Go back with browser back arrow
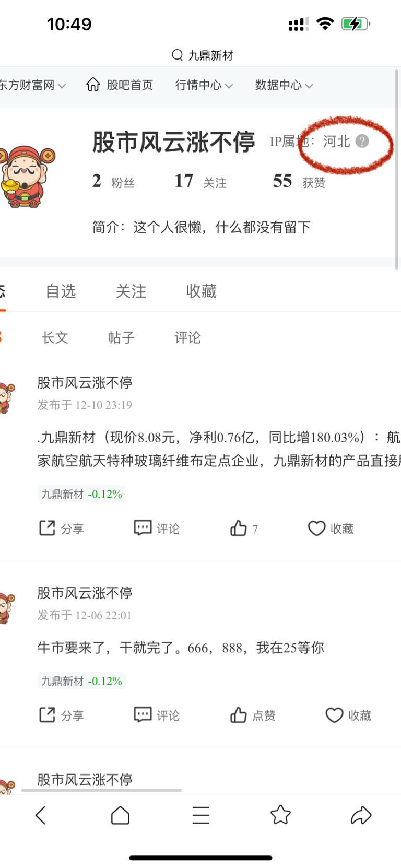401x868 pixels. pyautogui.click(x=41, y=815)
